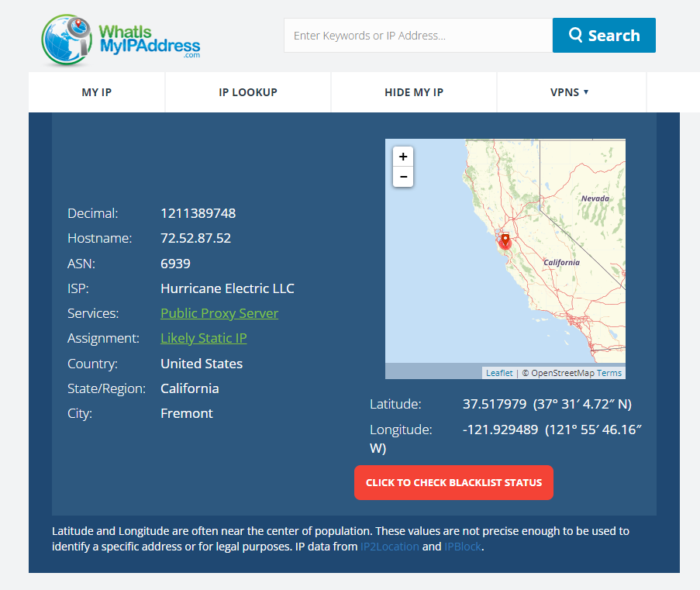This screenshot has height=590, width=700.
Task: Zoom out on the map
Action: click(x=403, y=177)
